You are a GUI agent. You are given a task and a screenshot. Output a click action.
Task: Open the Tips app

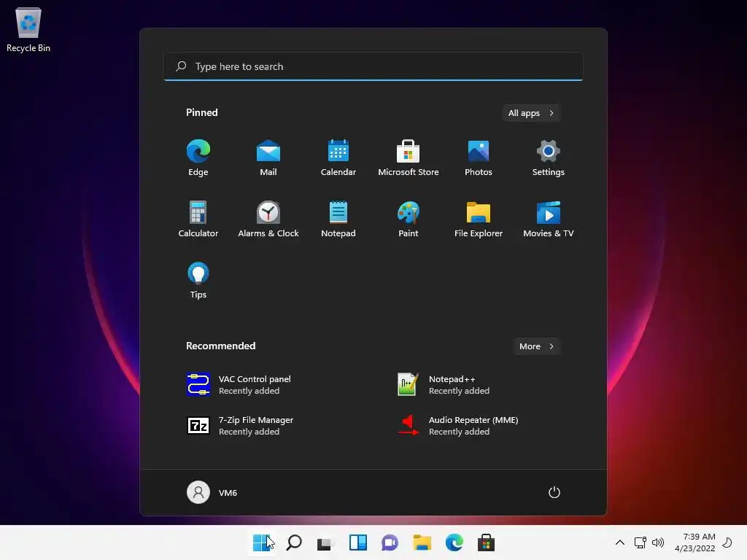click(x=198, y=281)
